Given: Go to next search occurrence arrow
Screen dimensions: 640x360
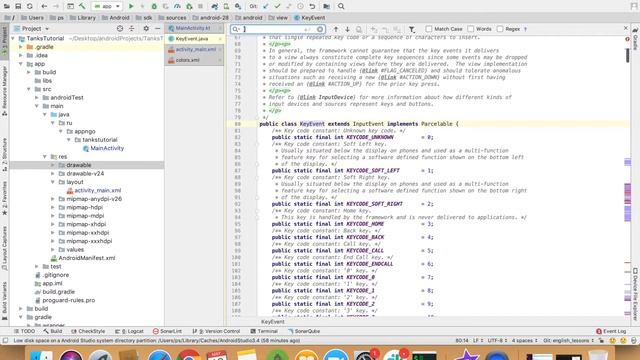Looking at the screenshot, I should 347,29.
